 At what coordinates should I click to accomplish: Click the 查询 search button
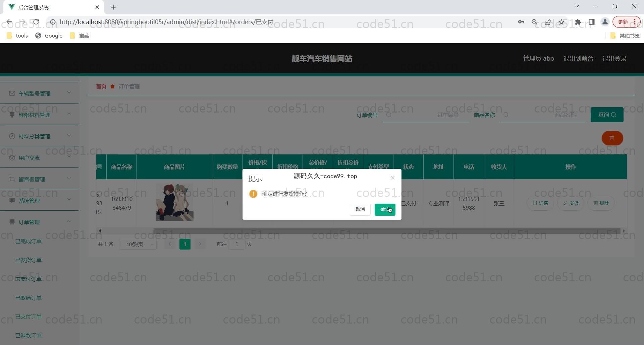[x=607, y=115]
